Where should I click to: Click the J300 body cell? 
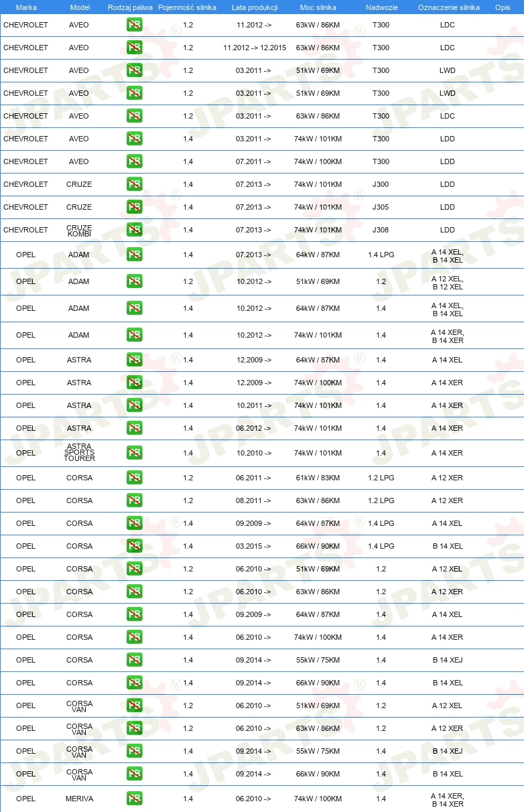[x=381, y=184]
